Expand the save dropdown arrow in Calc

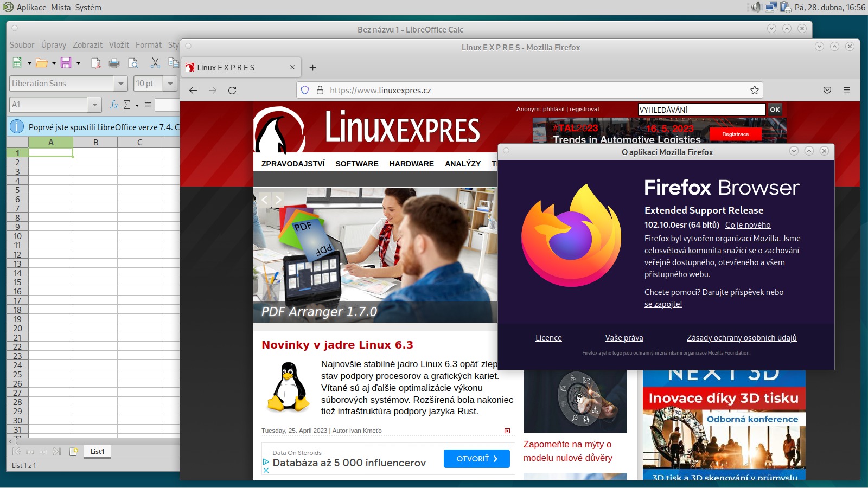[78, 63]
